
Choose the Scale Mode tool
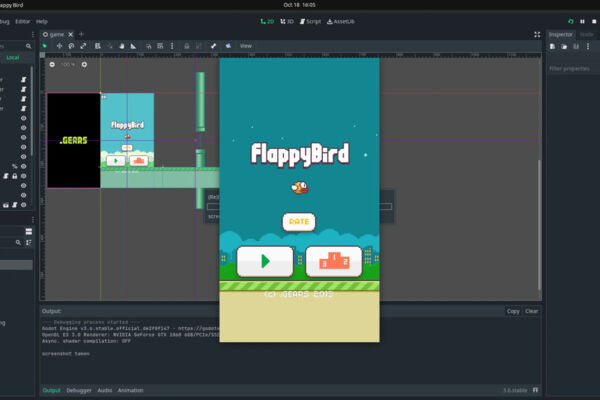coord(83,46)
